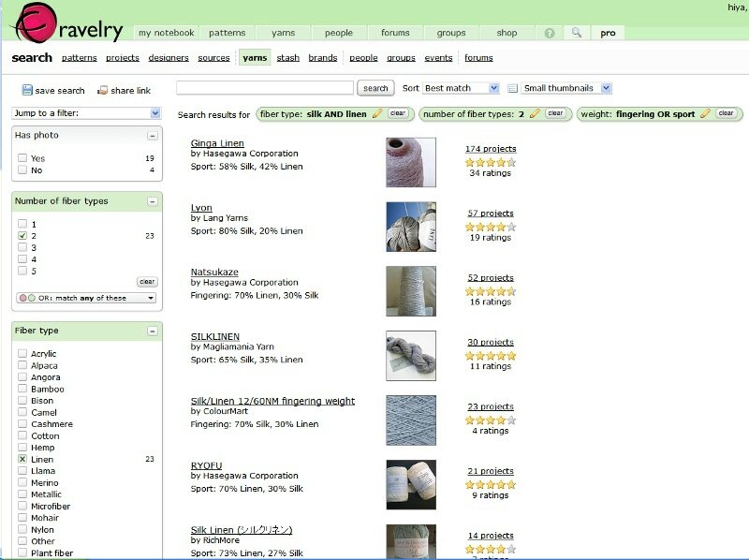This screenshot has width=749, height=560.
Task: Click the thumbnail layout icon beside Small thumbnails
Action: point(512,88)
